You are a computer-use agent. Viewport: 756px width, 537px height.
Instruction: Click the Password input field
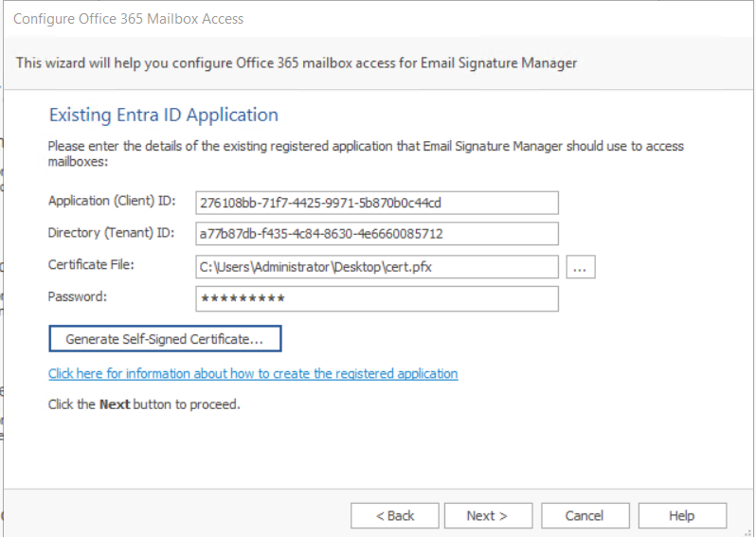[377, 298]
